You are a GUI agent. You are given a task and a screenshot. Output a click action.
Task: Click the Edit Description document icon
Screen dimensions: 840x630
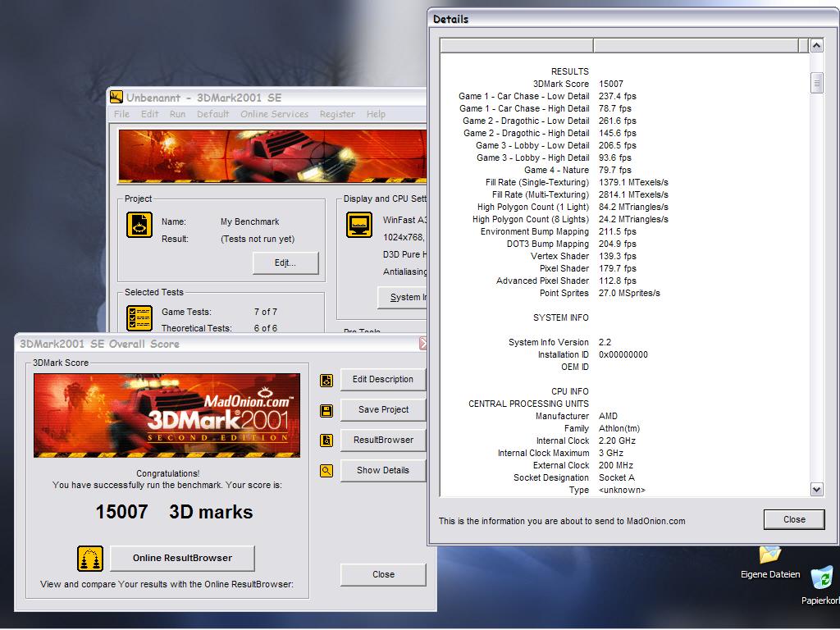pyautogui.click(x=326, y=380)
